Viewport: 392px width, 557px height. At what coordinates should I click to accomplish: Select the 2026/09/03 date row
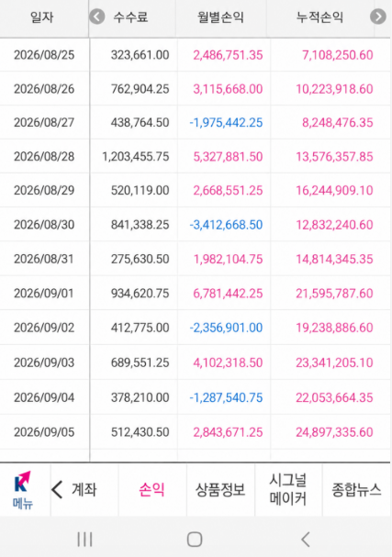point(196,362)
